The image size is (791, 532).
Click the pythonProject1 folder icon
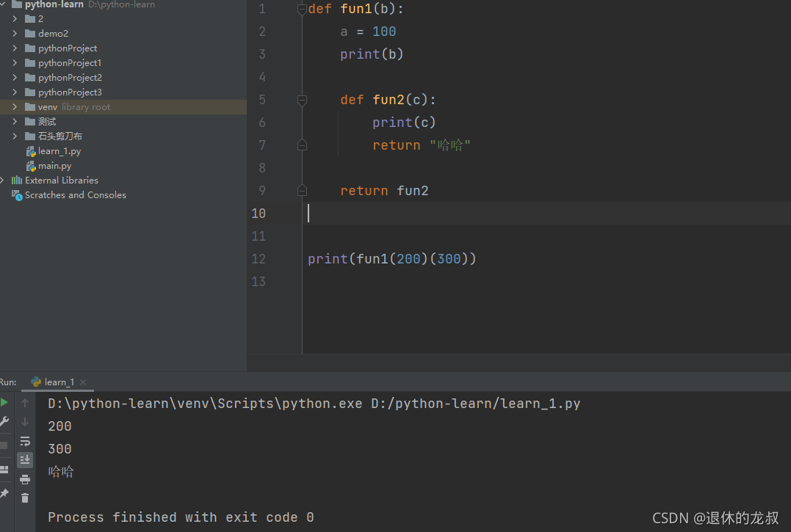click(x=30, y=62)
